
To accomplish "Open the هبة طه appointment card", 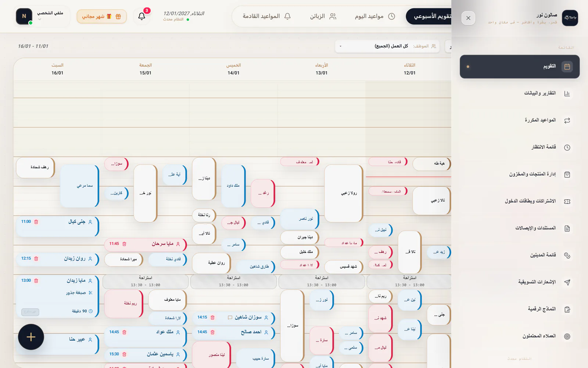I will (x=432, y=163).
